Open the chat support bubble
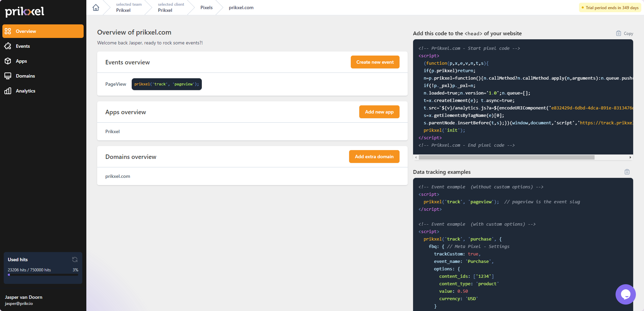The image size is (644, 311). click(625, 294)
